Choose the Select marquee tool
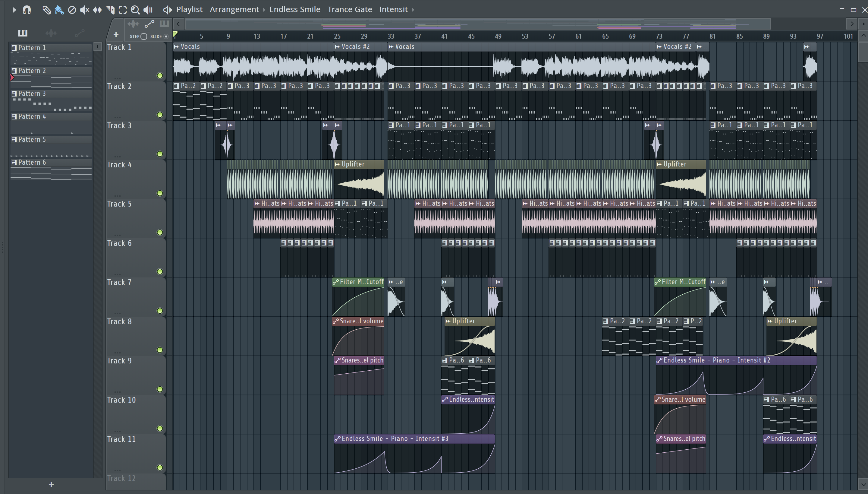 [x=123, y=10]
